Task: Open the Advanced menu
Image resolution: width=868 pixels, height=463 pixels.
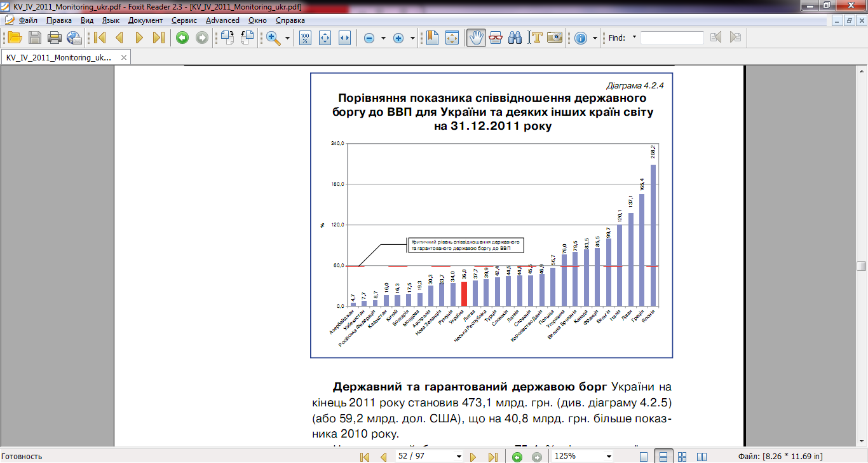Action: [x=222, y=20]
